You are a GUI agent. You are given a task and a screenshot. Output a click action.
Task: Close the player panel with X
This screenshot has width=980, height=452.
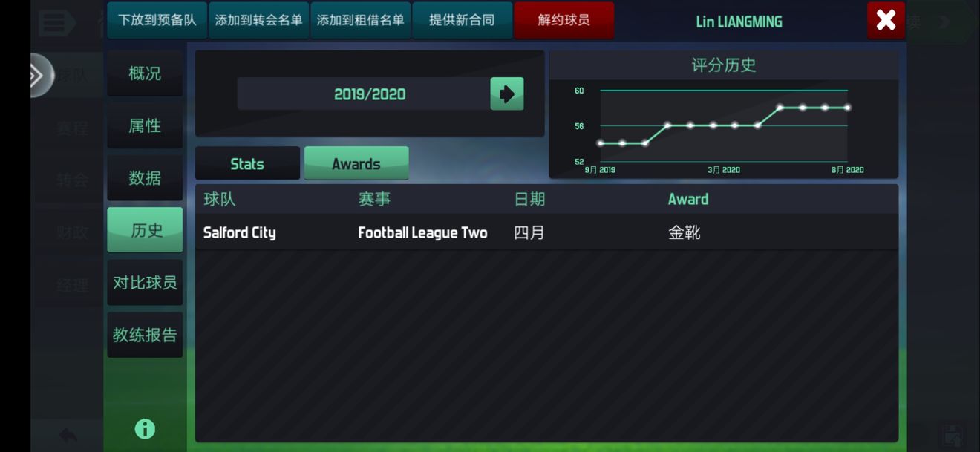click(886, 20)
